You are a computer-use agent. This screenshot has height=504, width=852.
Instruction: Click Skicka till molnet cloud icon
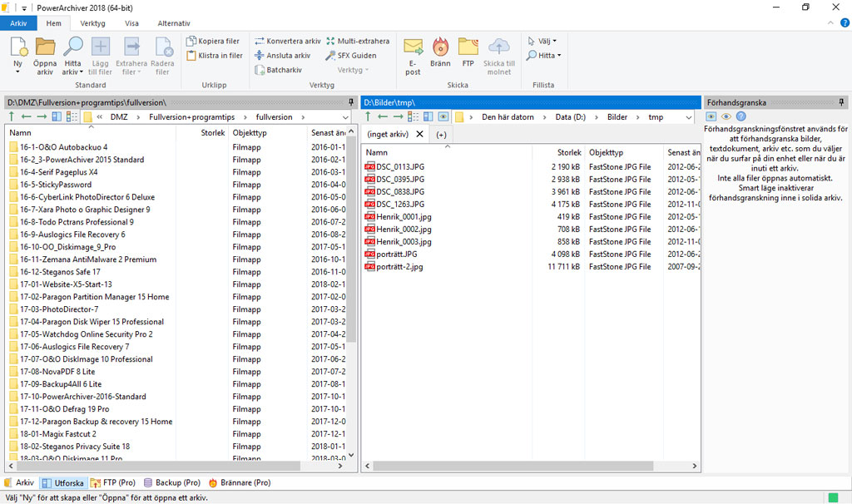[499, 47]
